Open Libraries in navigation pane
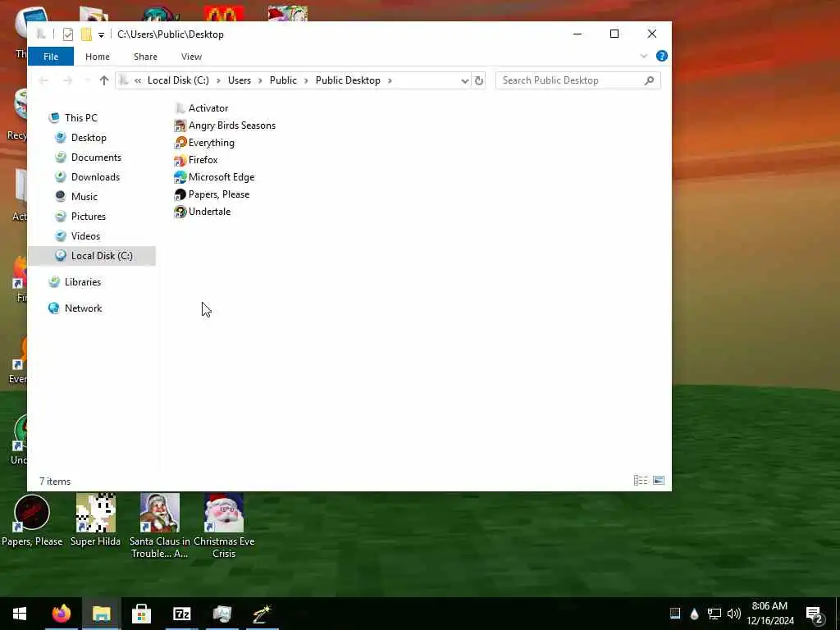 click(83, 282)
